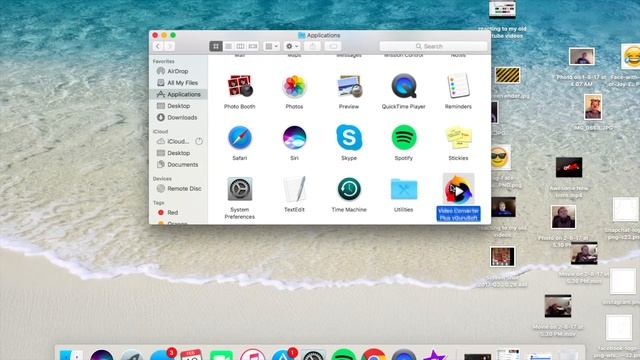The image size is (640, 360).
Task: Click the Reminders app icon
Action: point(458,86)
